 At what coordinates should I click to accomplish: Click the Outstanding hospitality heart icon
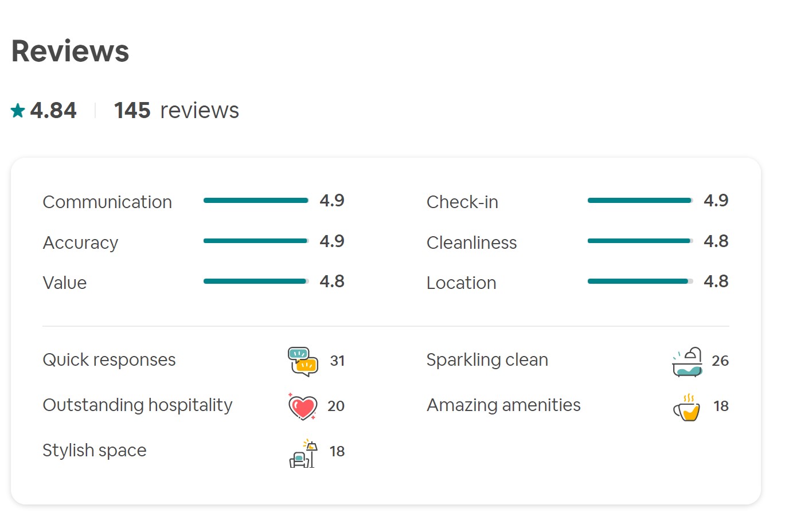[x=302, y=406]
